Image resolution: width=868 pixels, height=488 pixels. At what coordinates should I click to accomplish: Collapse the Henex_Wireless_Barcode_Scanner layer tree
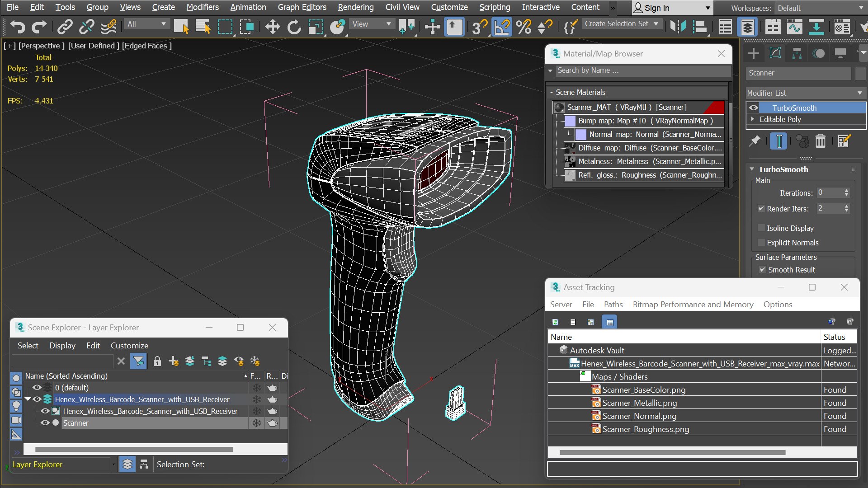pos(28,399)
